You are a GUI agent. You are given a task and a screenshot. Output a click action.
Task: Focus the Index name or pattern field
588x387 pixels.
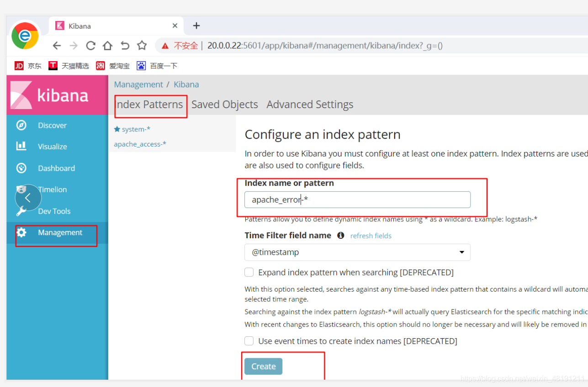tap(357, 199)
